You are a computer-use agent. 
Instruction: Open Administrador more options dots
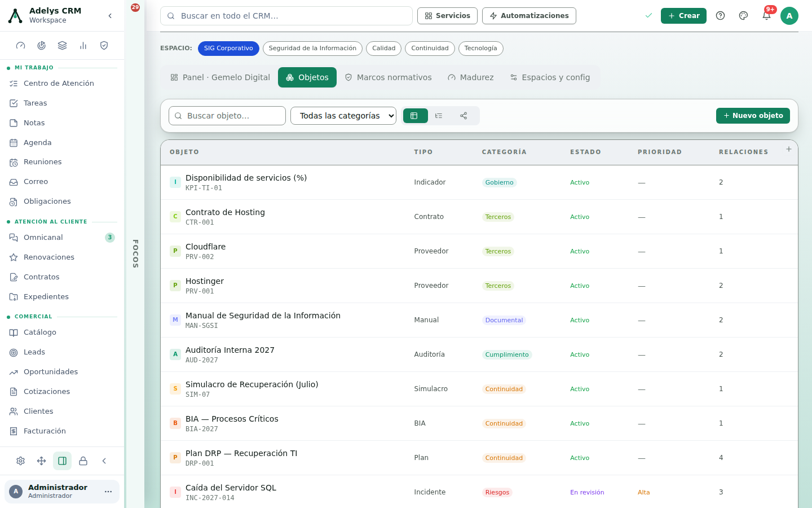point(108,492)
